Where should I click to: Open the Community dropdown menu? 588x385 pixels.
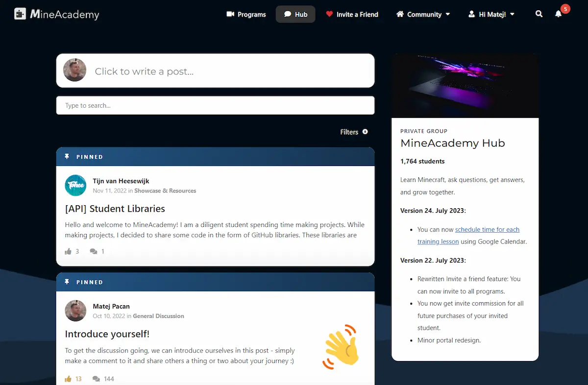pyautogui.click(x=423, y=14)
